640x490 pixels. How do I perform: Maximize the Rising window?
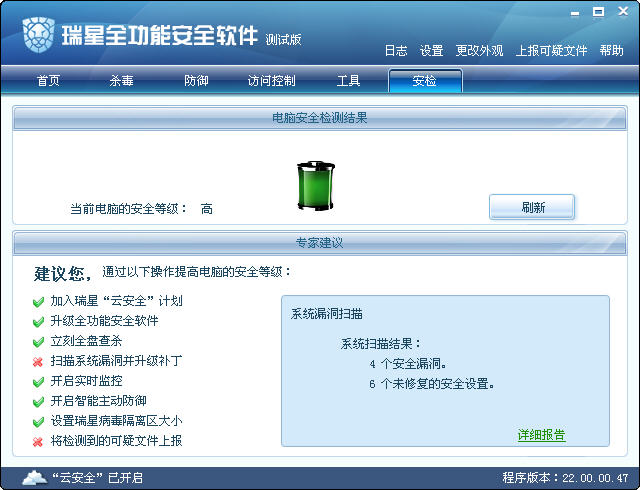598,12
